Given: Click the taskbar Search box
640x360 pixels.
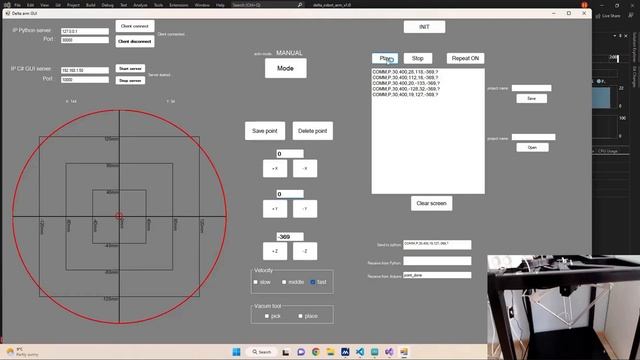Looking at the screenshot, I should point(262,352).
